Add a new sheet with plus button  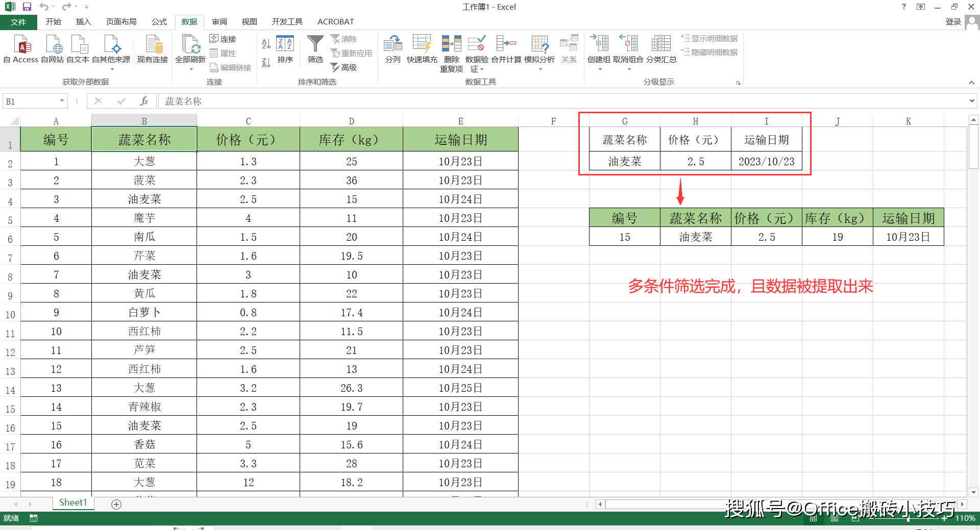pos(116,504)
